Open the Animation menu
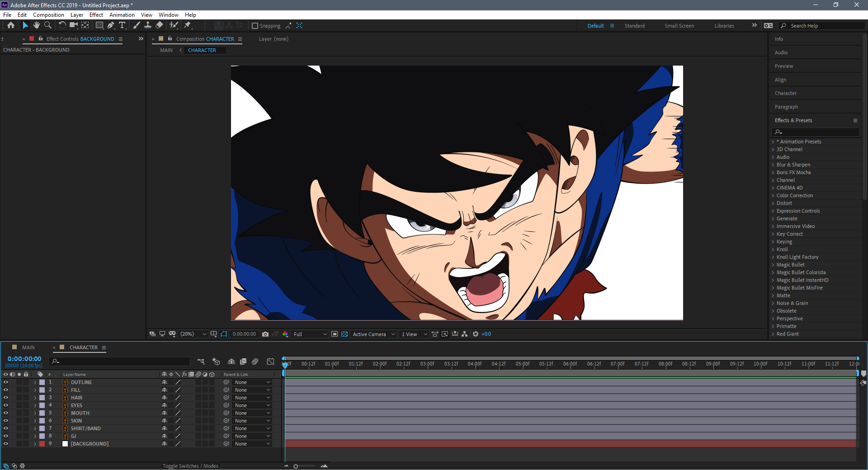 (x=122, y=15)
